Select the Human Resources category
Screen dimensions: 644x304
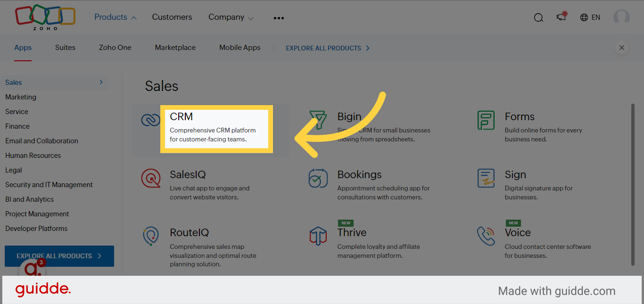pyautogui.click(x=33, y=155)
